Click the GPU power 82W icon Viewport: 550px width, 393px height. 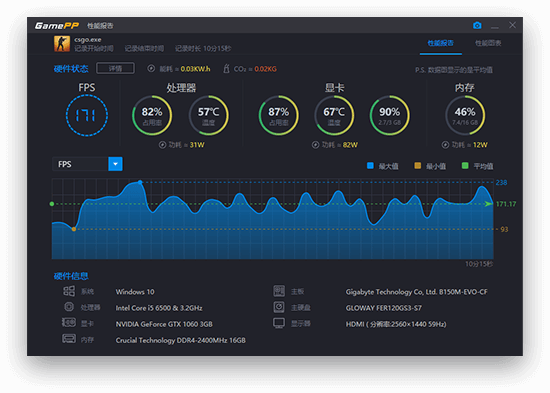tap(315, 145)
